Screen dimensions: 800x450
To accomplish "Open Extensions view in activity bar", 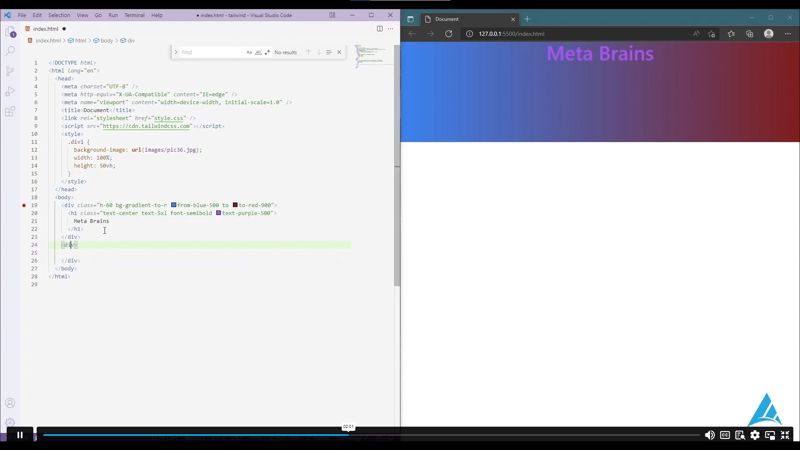I will point(10,111).
